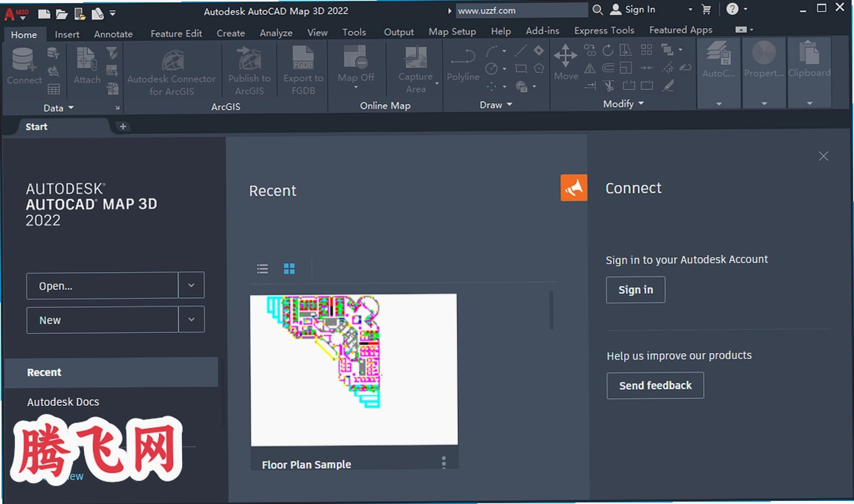The width and height of the screenshot is (854, 504).
Task: Open options menu for Floor Plan Sample
Action: click(444, 463)
